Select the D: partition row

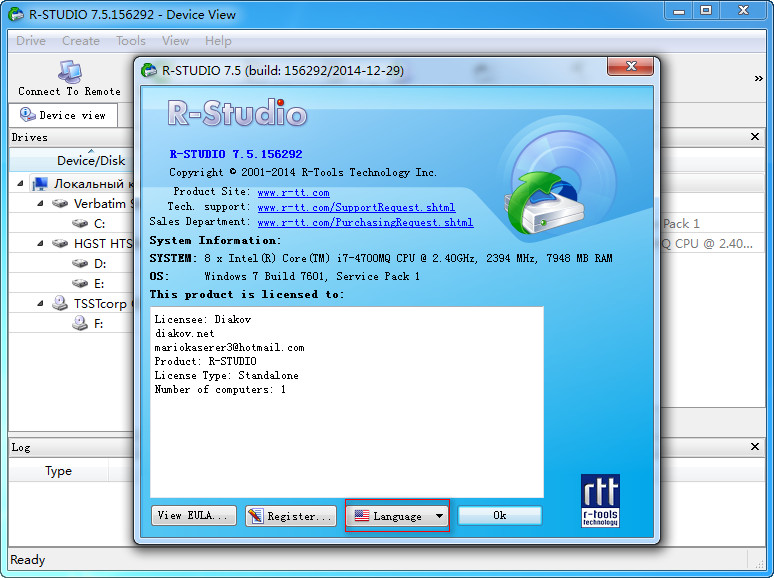pos(72,264)
